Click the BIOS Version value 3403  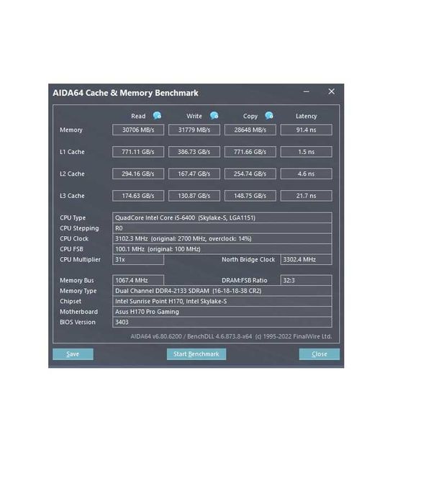pos(222,322)
